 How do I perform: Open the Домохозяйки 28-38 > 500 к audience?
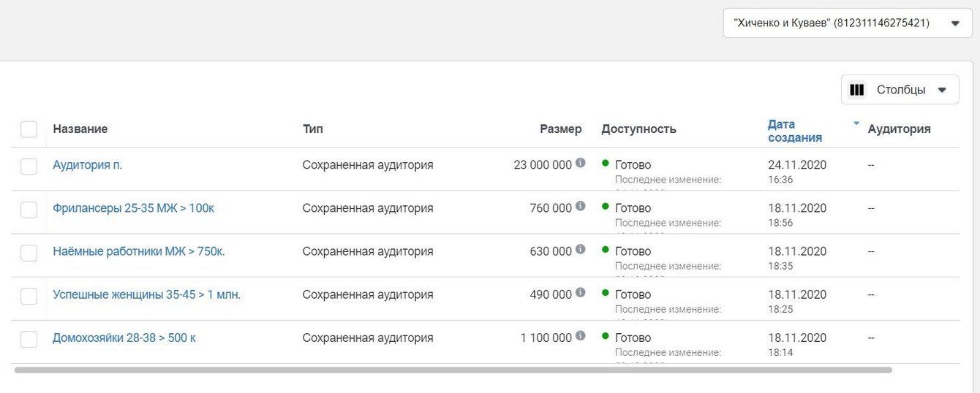point(124,337)
